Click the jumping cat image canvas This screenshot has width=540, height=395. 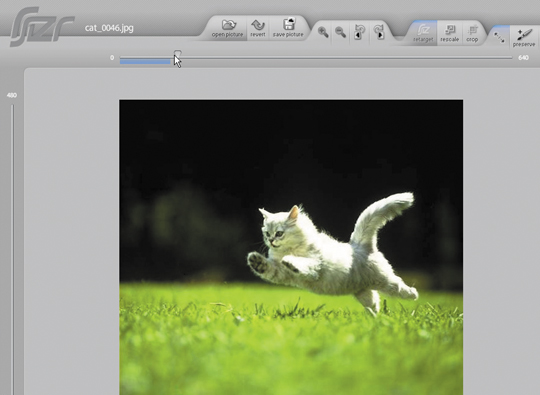[291, 247]
